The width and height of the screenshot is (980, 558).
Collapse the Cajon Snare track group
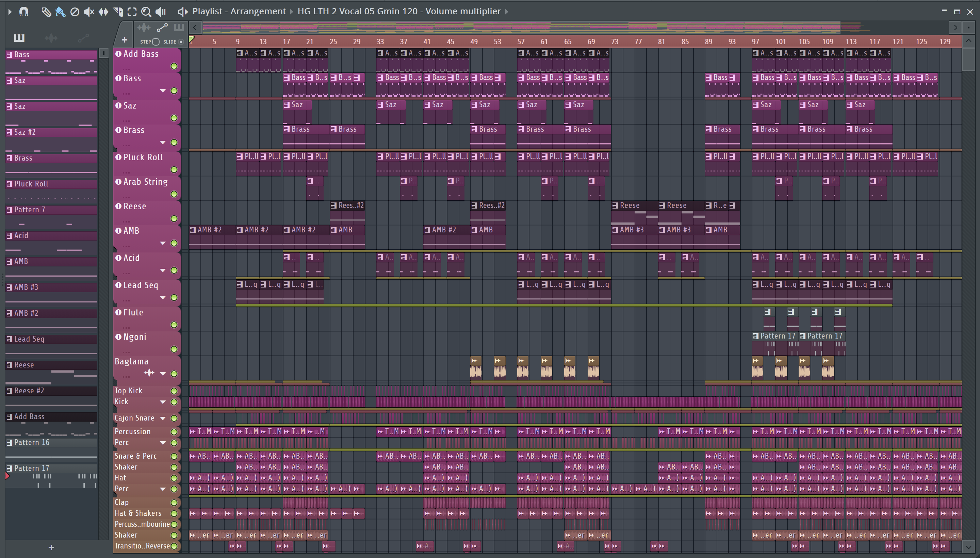[x=163, y=418]
